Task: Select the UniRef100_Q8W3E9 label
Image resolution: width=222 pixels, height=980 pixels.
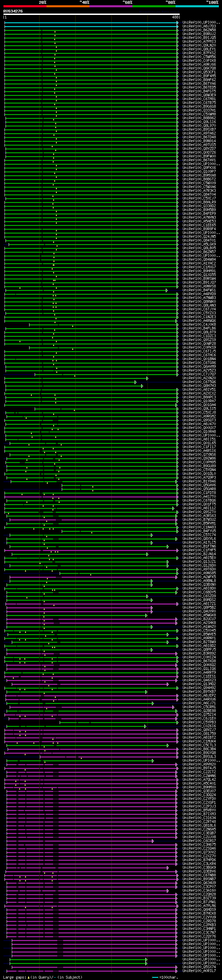Action: [x=199, y=95]
